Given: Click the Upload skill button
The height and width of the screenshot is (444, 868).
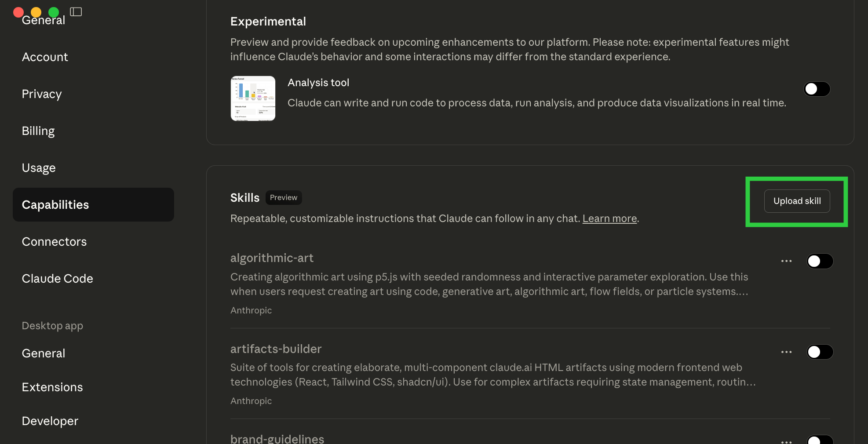Looking at the screenshot, I should [x=797, y=201].
